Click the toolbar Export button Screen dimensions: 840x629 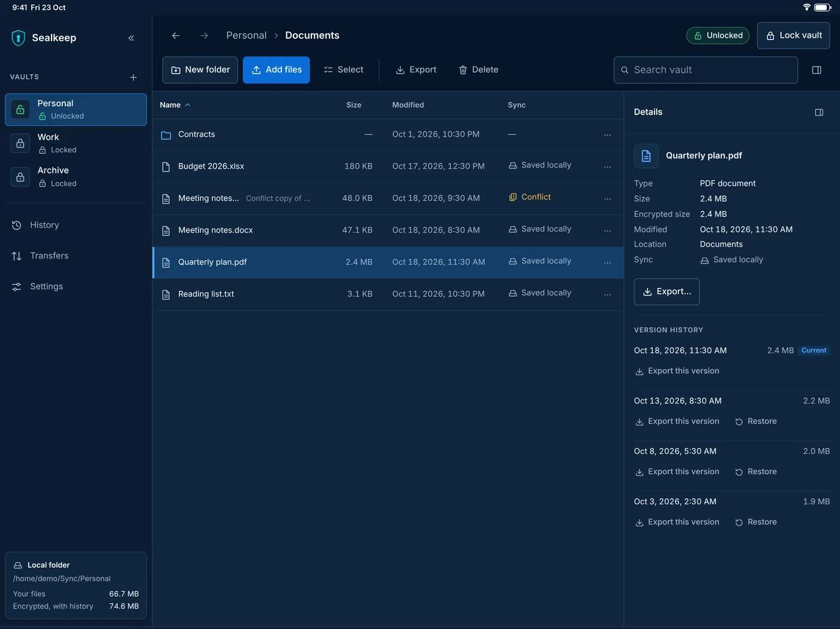(416, 70)
